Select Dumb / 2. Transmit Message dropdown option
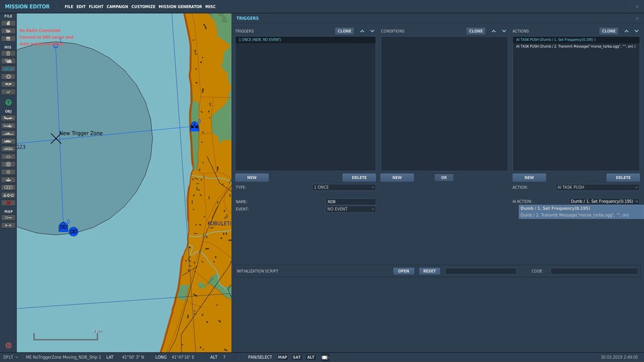Viewport: 644px width, 362px height. click(574, 215)
